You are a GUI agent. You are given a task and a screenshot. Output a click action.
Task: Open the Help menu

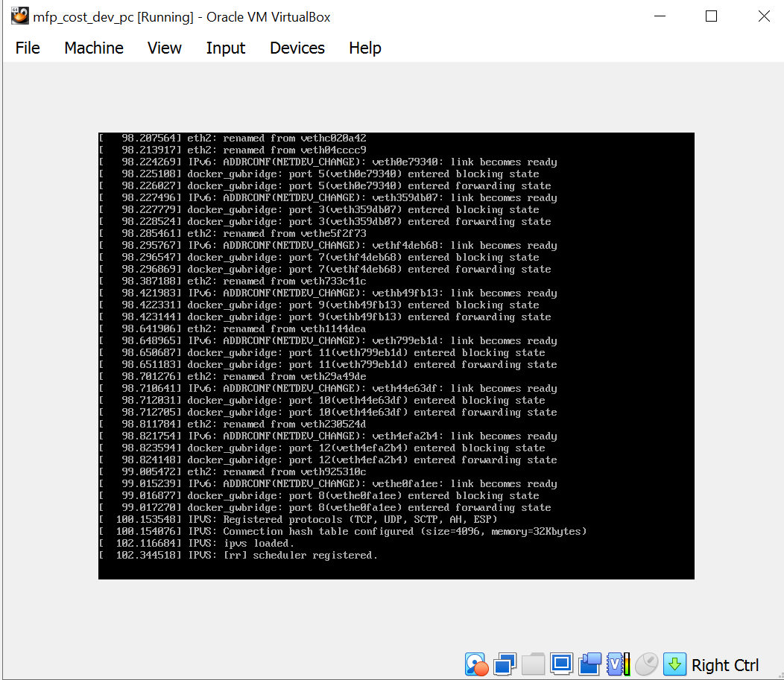click(x=365, y=48)
